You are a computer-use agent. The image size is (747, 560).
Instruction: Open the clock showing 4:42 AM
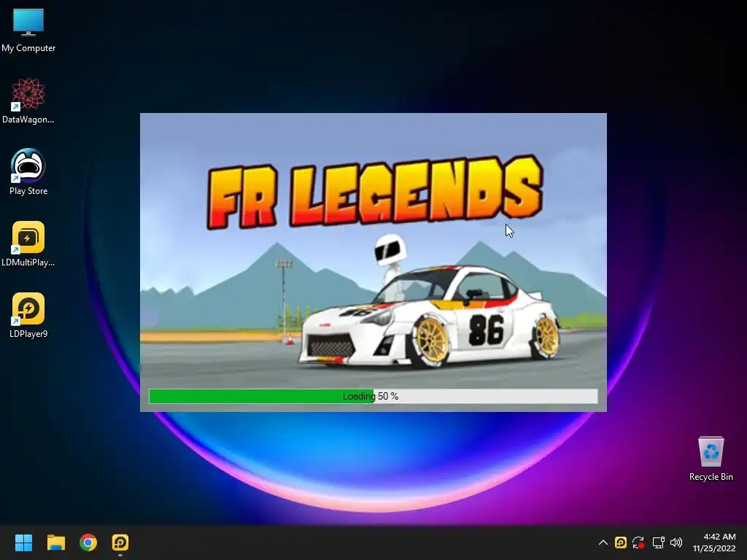pyautogui.click(x=714, y=542)
